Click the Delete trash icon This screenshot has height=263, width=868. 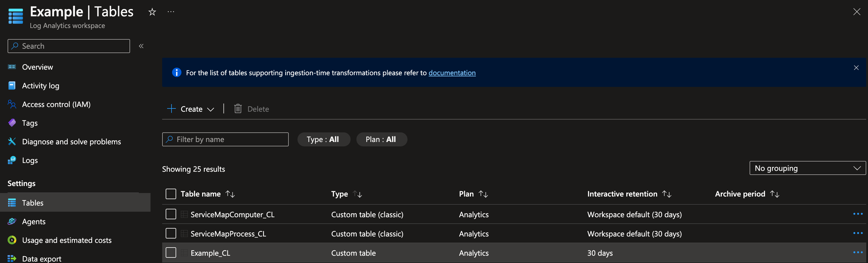238,109
